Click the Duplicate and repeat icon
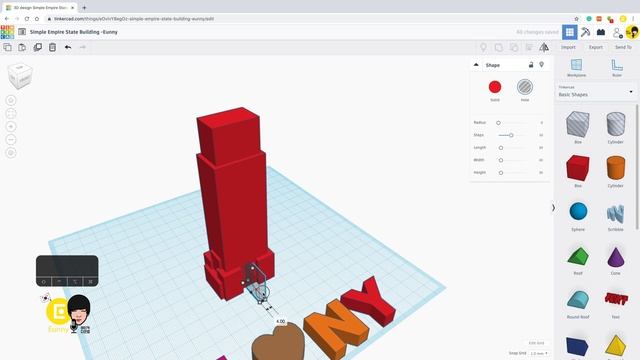640x360 pixels. [x=38, y=47]
